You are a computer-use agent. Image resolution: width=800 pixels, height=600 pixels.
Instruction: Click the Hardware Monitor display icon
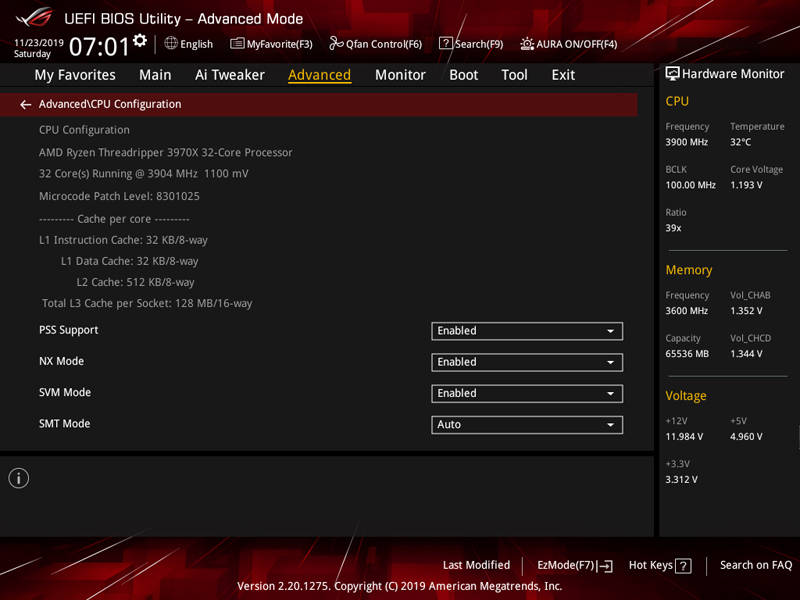pyautogui.click(x=672, y=74)
